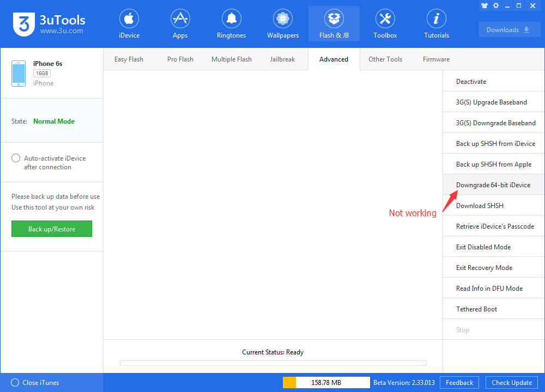The height and width of the screenshot is (392, 545).
Task: Click the Current Status: Ready text
Action: (273, 352)
